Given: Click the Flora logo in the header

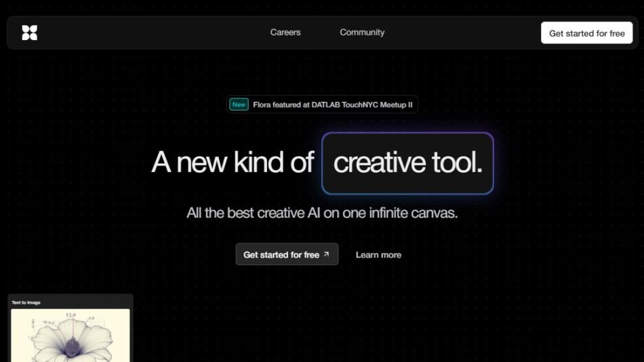Looking at the screenshot, I should [29, 33].
